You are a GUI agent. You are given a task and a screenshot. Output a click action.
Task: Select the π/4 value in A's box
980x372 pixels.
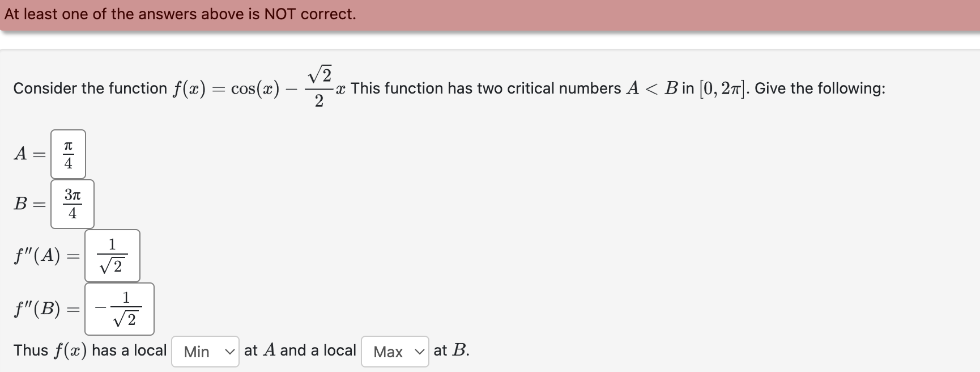[x=67, y=154]
